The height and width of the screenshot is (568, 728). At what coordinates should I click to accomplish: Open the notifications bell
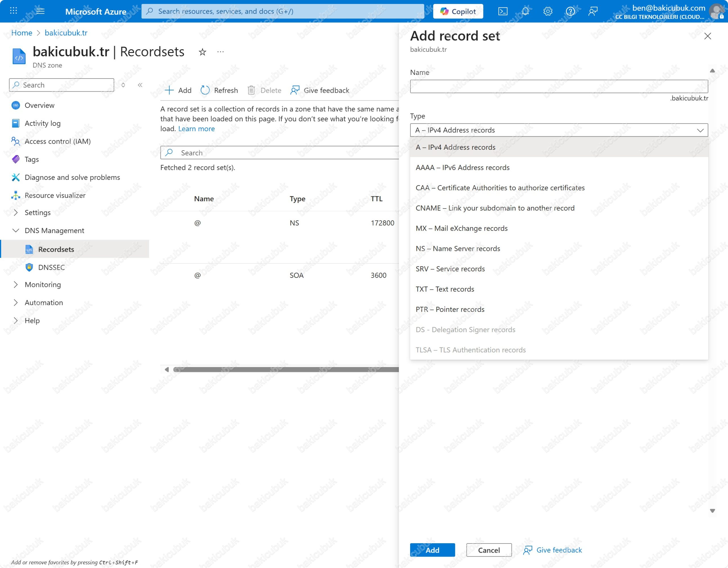(x=525, y=11)
